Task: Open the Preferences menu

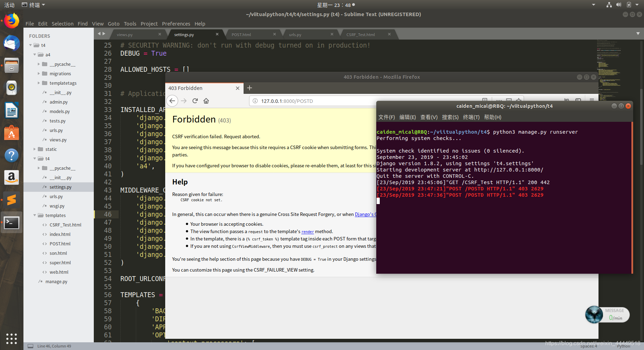Action: click(176, 24)
